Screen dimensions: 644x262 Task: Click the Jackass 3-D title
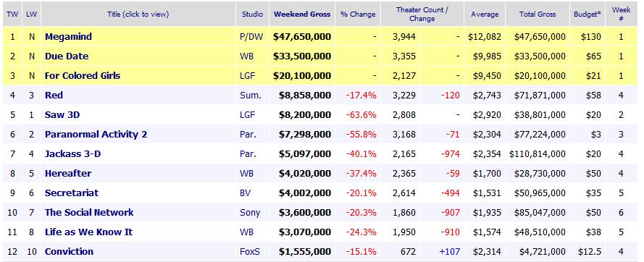click(x=72, y=154)
